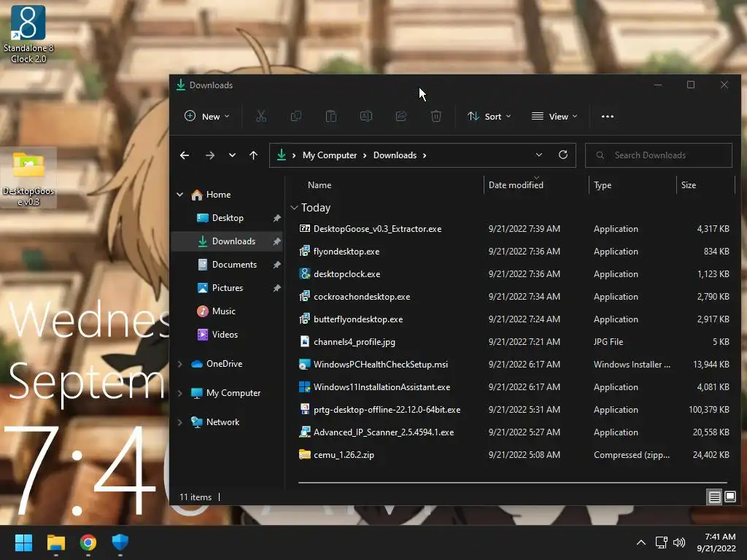Click the network tray icon
Screen dimensions: 747x560
pos(661,542)
